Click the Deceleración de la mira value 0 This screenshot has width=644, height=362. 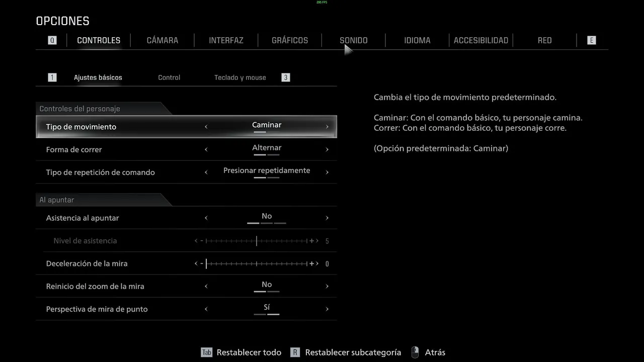pos(327,263)
